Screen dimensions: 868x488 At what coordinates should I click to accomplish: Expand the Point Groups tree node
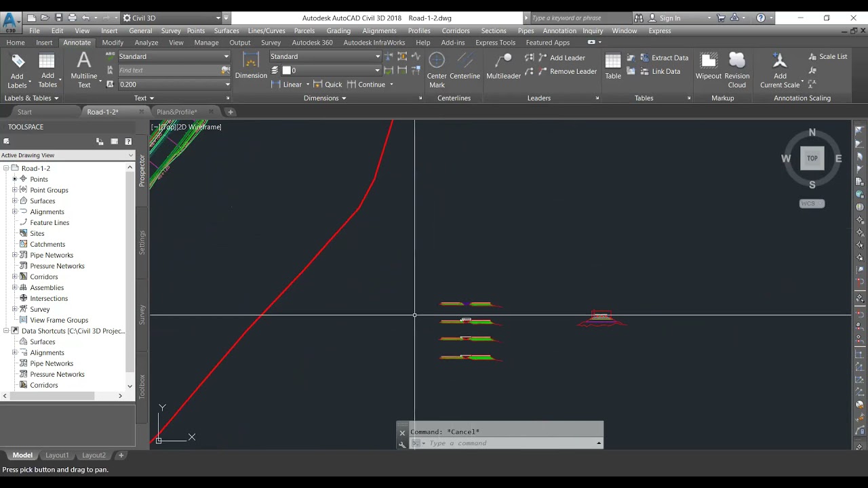coord(14,190)
